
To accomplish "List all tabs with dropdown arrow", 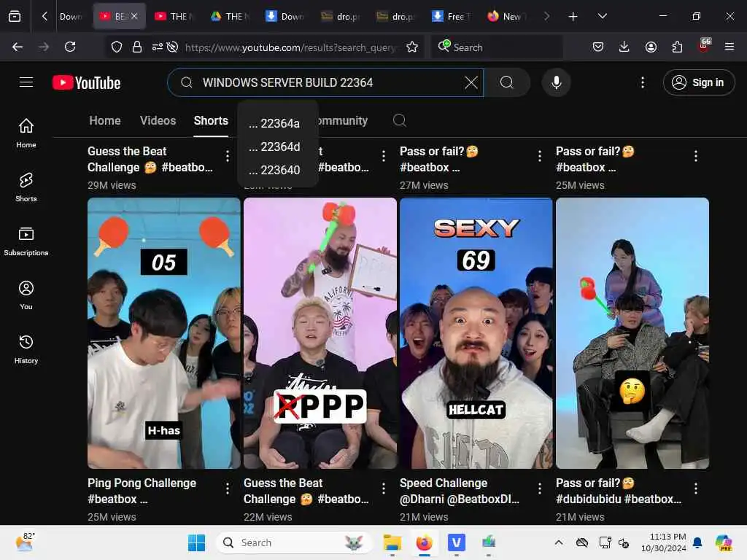I will (602, 16).
